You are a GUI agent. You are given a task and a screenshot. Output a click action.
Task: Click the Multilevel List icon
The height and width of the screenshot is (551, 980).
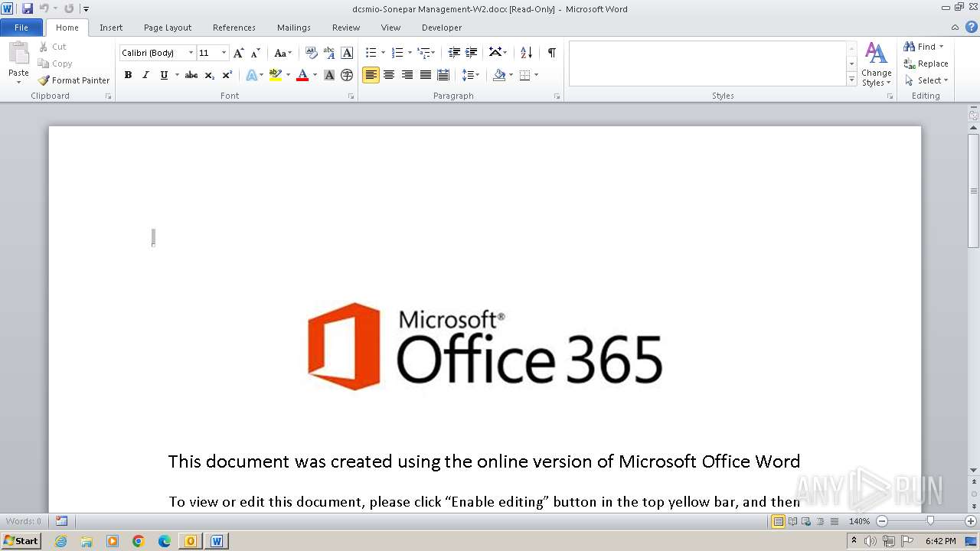[423, 53]
